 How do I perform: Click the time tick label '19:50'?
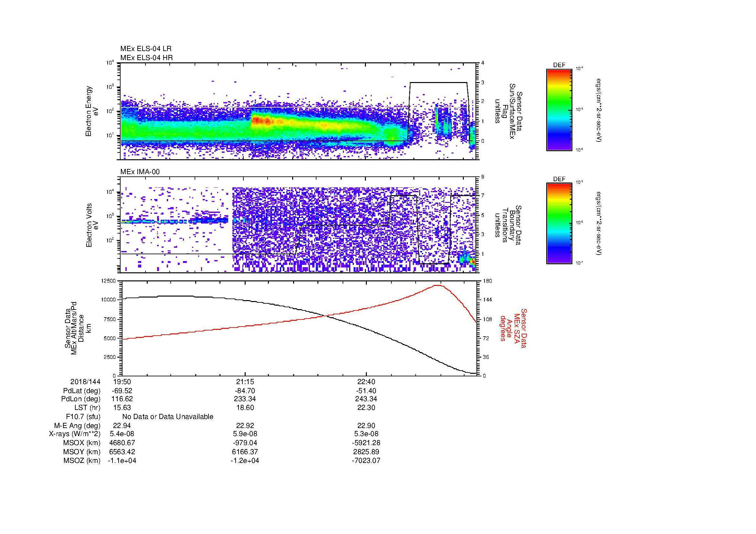[122, 382]
